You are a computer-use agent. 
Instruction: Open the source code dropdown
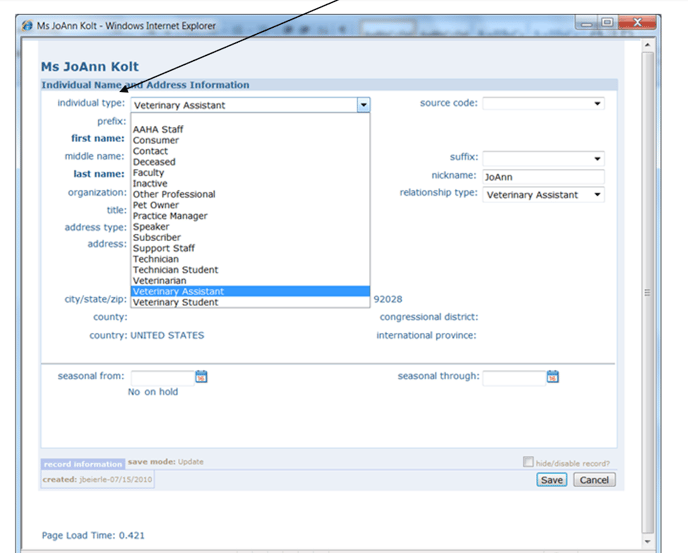coord(597,103)
